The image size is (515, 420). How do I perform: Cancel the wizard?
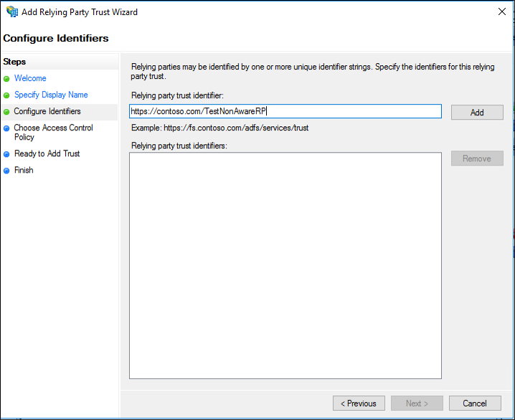click(x=475, y=403)
